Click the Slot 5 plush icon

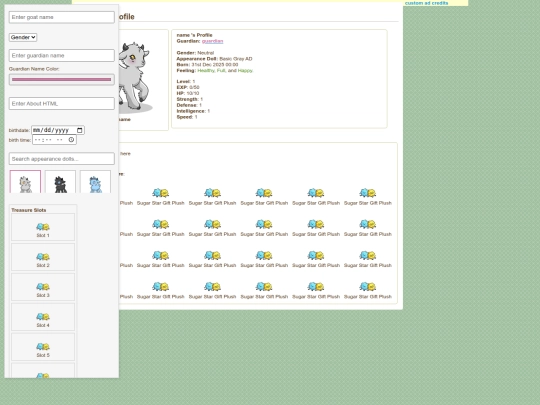coord(43,346)
